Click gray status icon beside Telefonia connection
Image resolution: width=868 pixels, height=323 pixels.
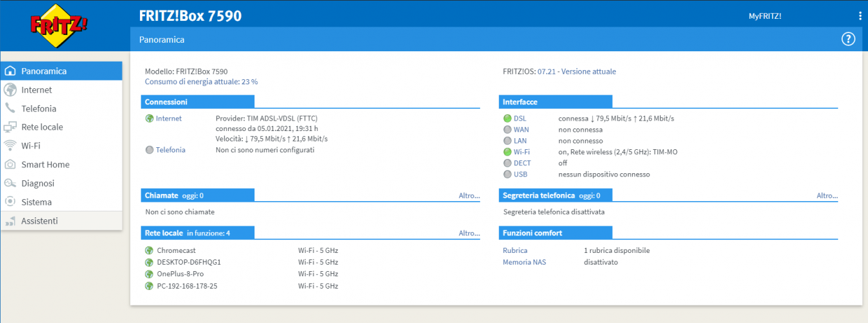[150, 150]
